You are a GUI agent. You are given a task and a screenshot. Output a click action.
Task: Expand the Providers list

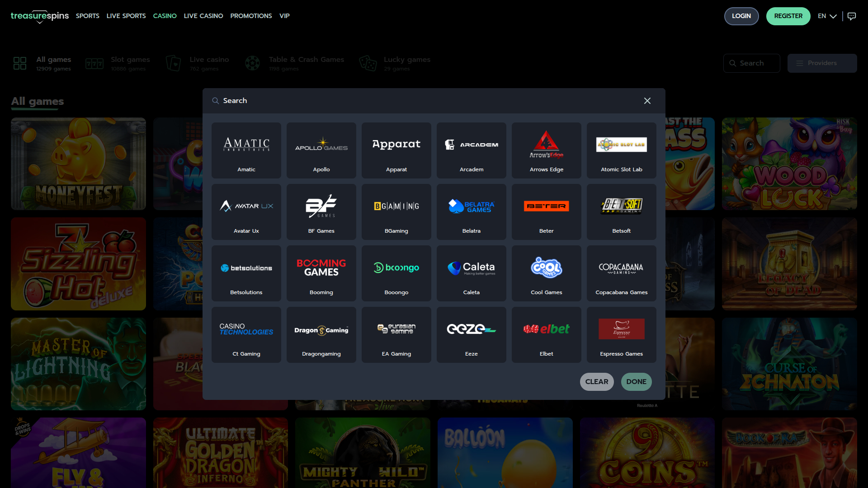tap(822, 63)
